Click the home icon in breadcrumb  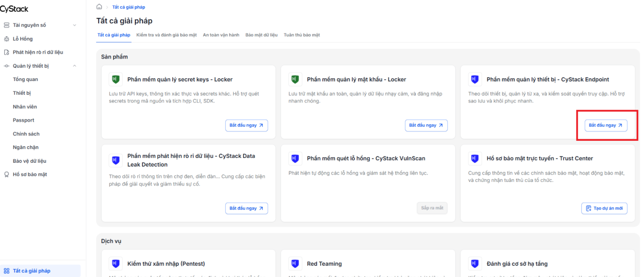tap(99, 7)
